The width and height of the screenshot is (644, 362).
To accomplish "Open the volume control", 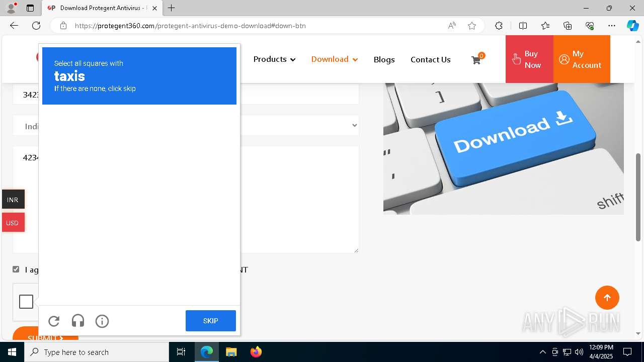I will (579, 352).
